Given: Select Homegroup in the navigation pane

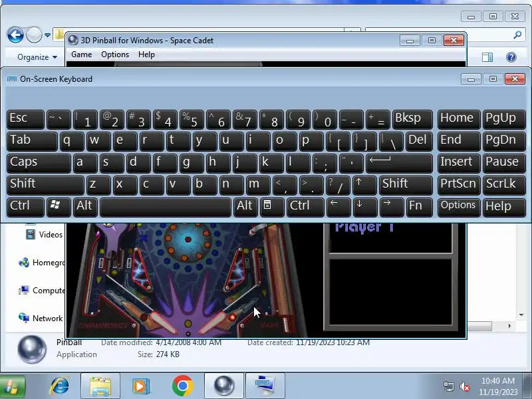Looking at the screenshot, I should tap(41, 263).
